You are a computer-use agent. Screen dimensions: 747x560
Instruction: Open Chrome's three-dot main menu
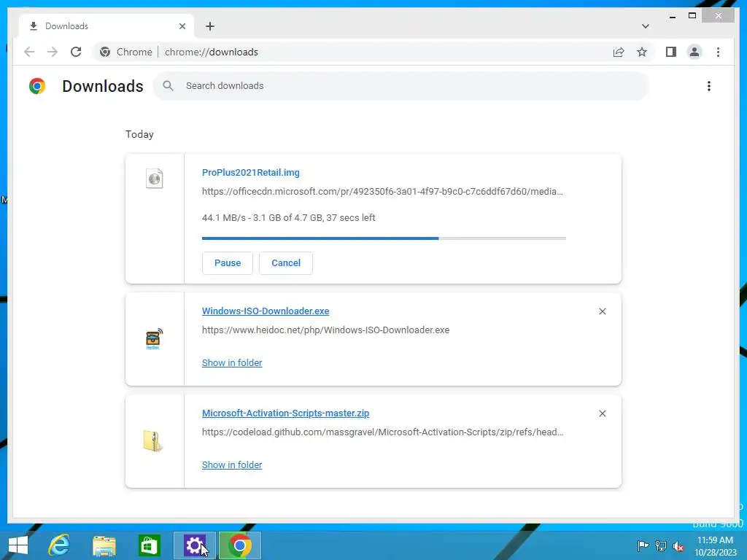tap(718, 52)
